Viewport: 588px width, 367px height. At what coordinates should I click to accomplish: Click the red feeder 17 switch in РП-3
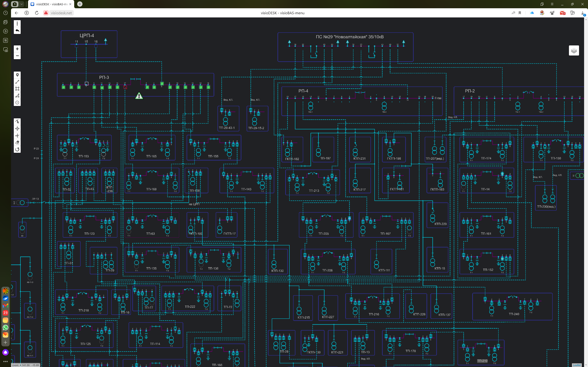[x=125, y=87]
